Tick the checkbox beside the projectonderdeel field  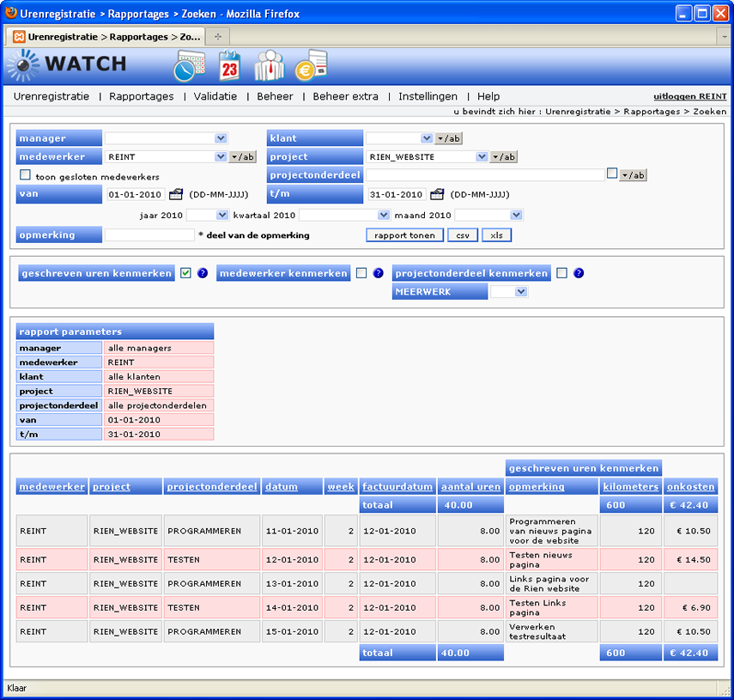[612, 173]
